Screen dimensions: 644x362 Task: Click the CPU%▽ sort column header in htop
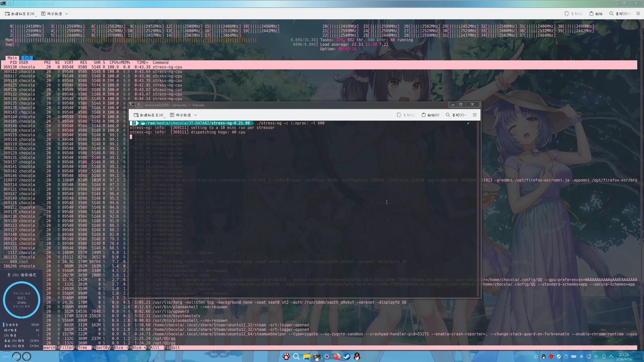click(x=115, y=63)
